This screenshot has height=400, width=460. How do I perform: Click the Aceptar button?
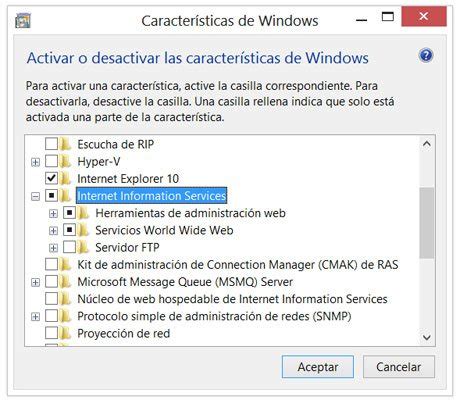click(318, 367)
